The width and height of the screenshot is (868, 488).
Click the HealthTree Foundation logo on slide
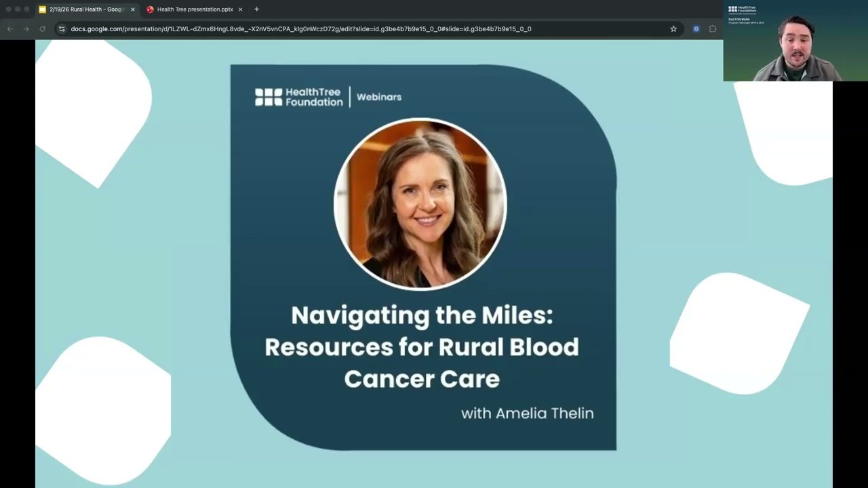[x=299, y=97]
